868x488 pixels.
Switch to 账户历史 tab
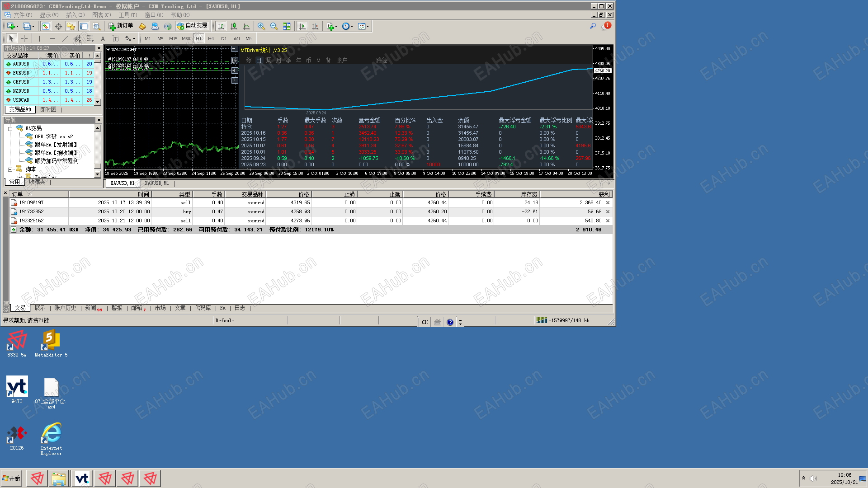pyautogui.click(x=65, y=308)
